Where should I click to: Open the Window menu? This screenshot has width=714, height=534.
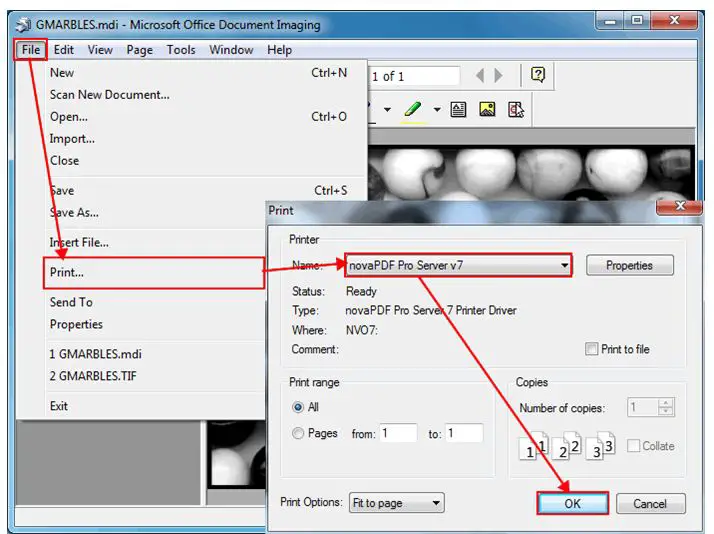click(x=231, y=50)
